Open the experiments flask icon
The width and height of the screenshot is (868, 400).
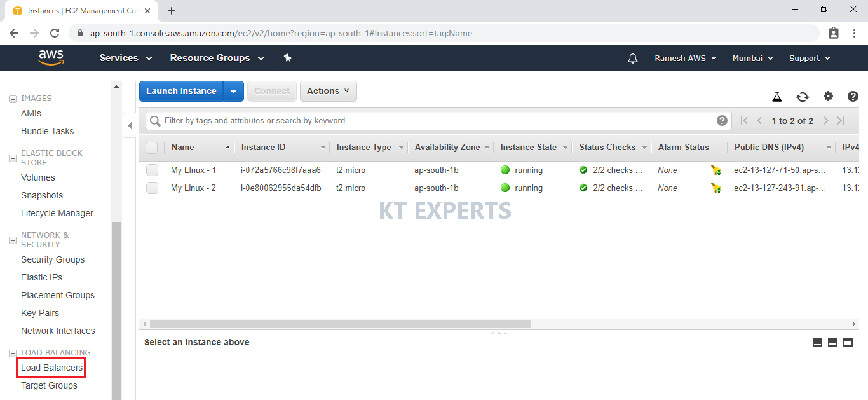coord(776,97)
